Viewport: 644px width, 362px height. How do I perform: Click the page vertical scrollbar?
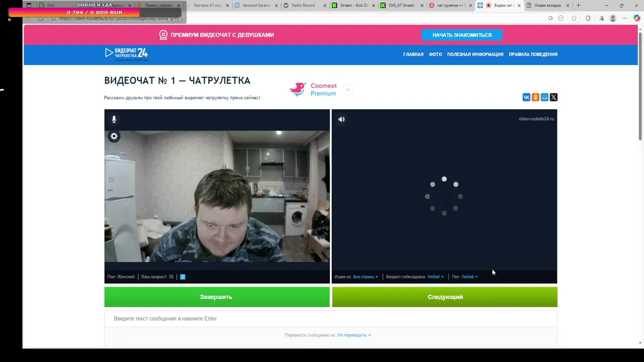pyautogui.click(x=640, y=85)
